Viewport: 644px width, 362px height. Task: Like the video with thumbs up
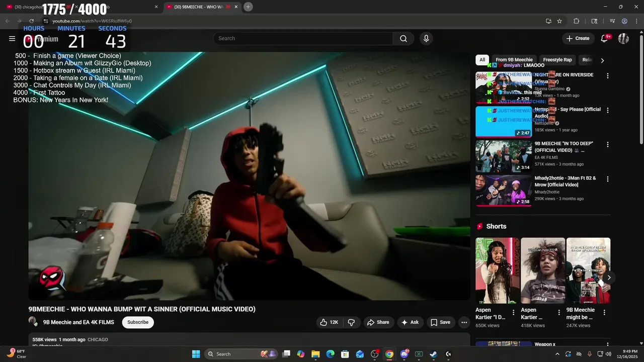(x=329, y=322)
